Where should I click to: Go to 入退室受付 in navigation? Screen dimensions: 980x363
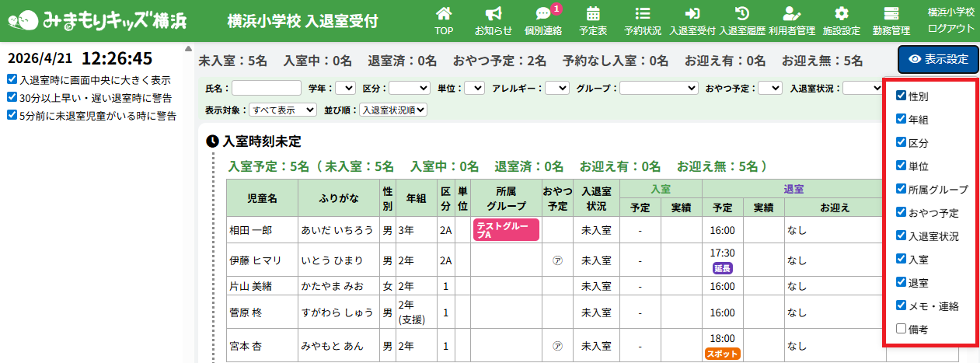692,21
